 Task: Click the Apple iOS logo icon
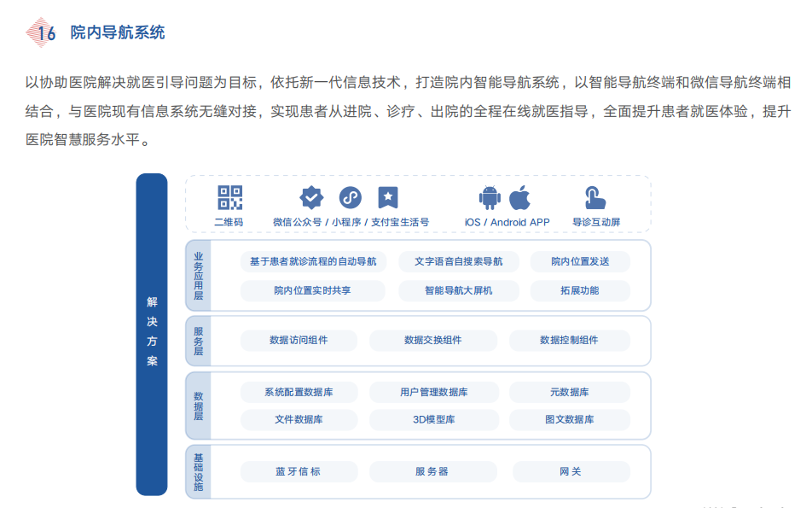click(x=519, y=198)
